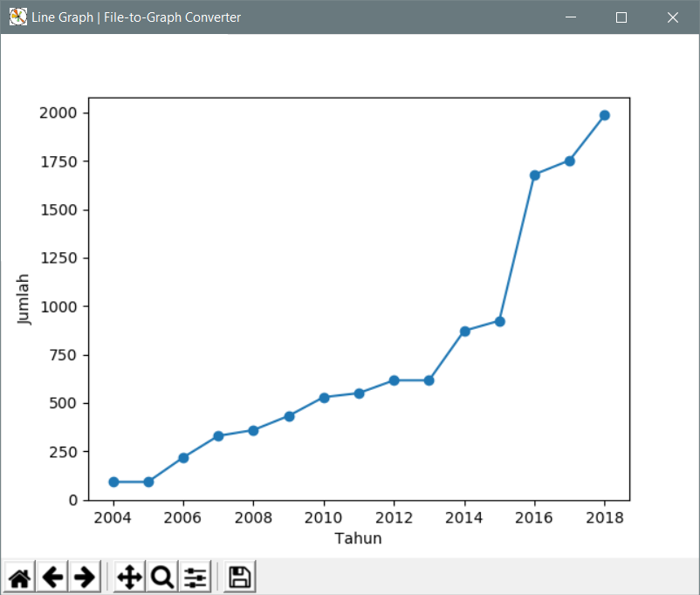Click the window title 'Line Graph | File-to-Graph Converter'

(136, 17)
